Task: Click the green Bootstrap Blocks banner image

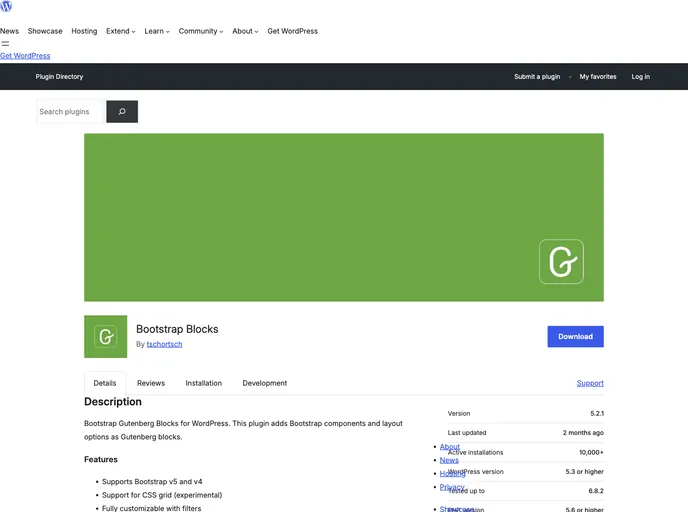Action: [344, 217]
